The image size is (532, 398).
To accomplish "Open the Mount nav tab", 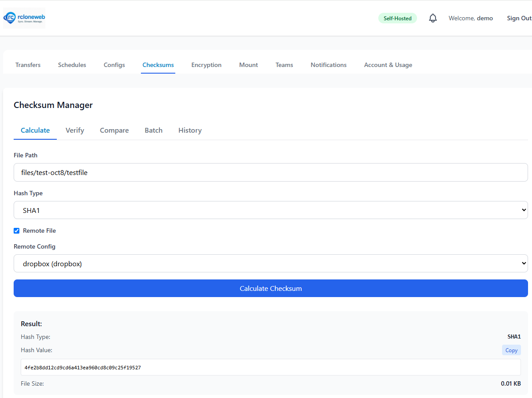I will [248, 65].
